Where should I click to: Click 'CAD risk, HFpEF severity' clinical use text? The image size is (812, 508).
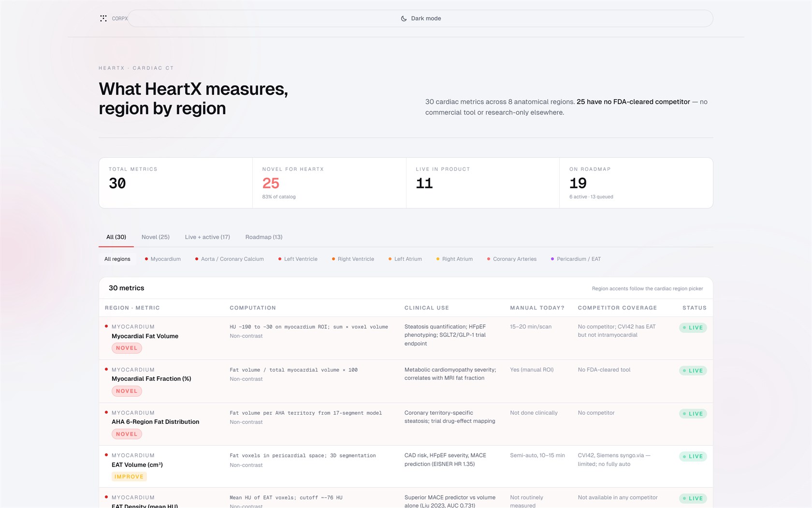coord(446,460)
